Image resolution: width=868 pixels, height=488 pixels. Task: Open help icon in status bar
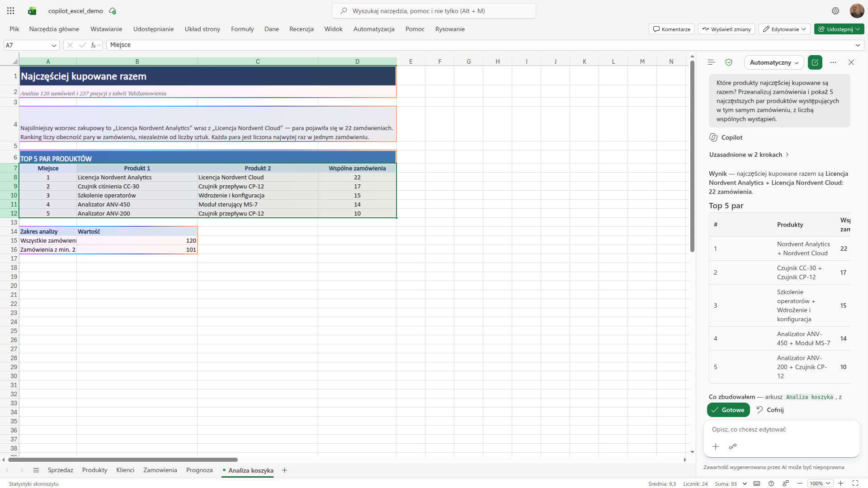coord(771,483)
